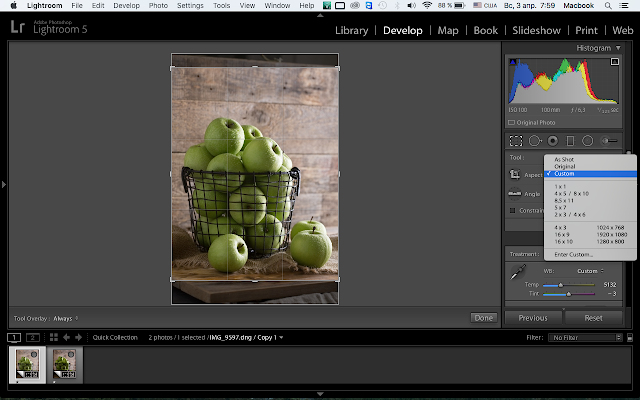Pick the White Balance eyedropper

[518, 272]
